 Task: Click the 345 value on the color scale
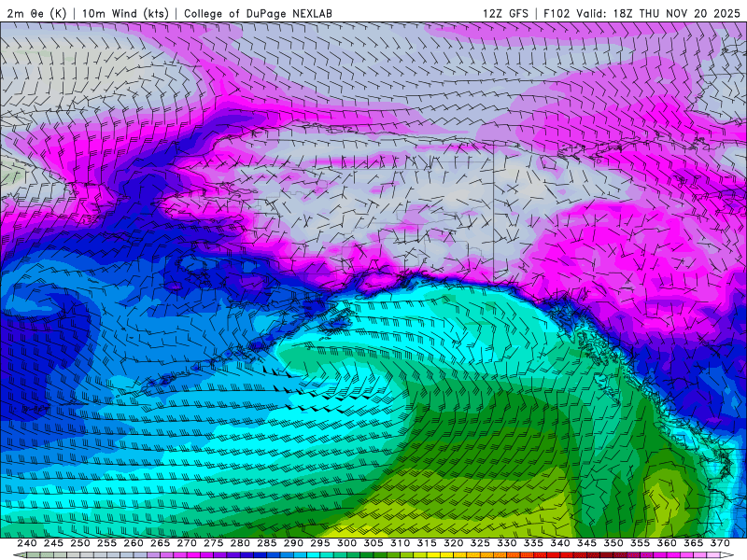(x=587, y=543)
